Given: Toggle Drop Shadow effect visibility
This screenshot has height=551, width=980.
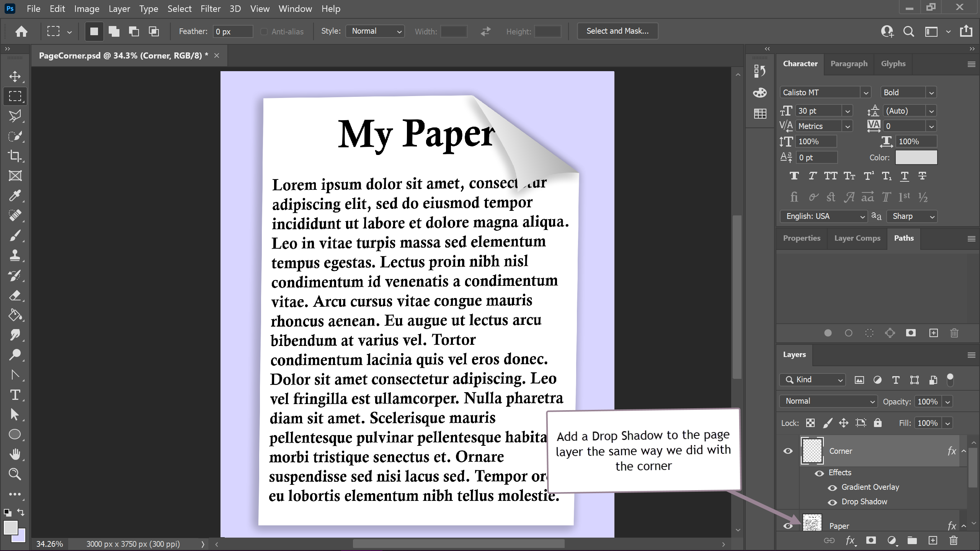Looking at the screenshot, I should (832, 502).
